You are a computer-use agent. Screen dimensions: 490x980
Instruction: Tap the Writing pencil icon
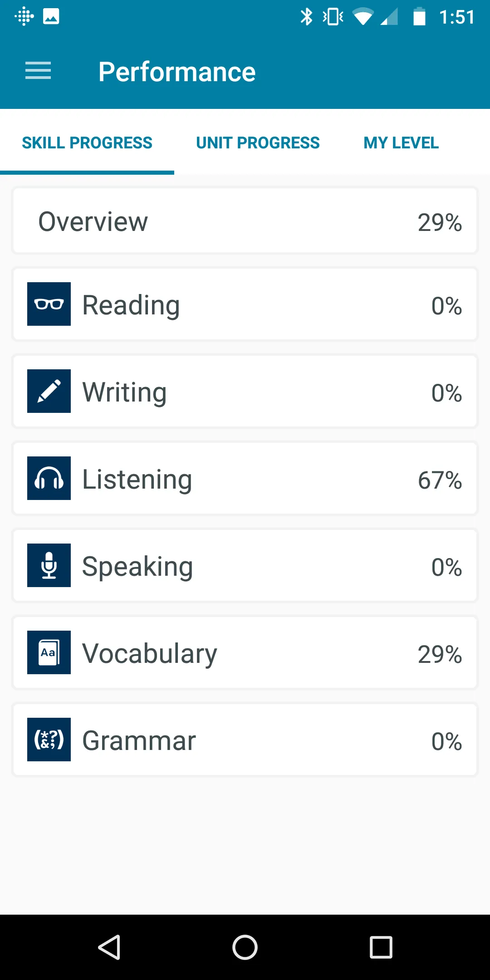[49, 391]
